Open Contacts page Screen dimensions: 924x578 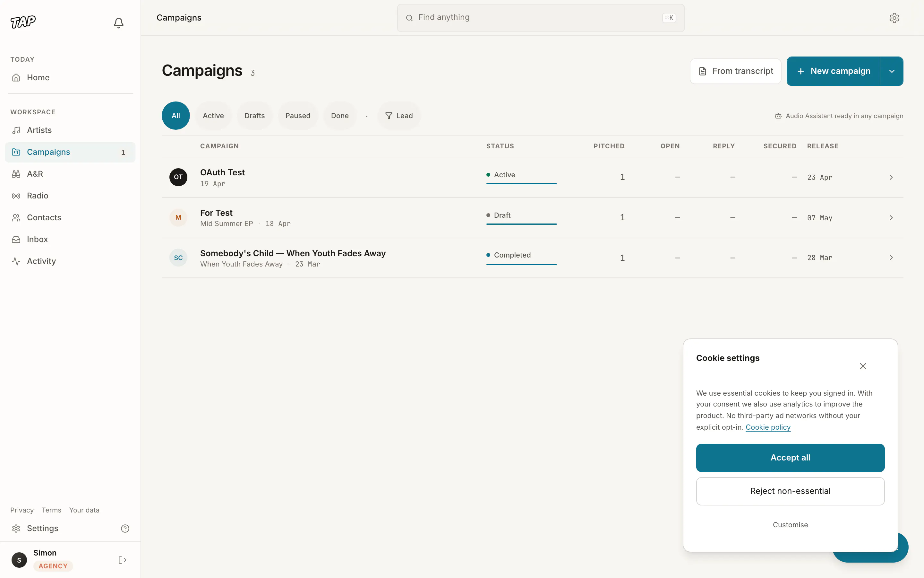70,217
